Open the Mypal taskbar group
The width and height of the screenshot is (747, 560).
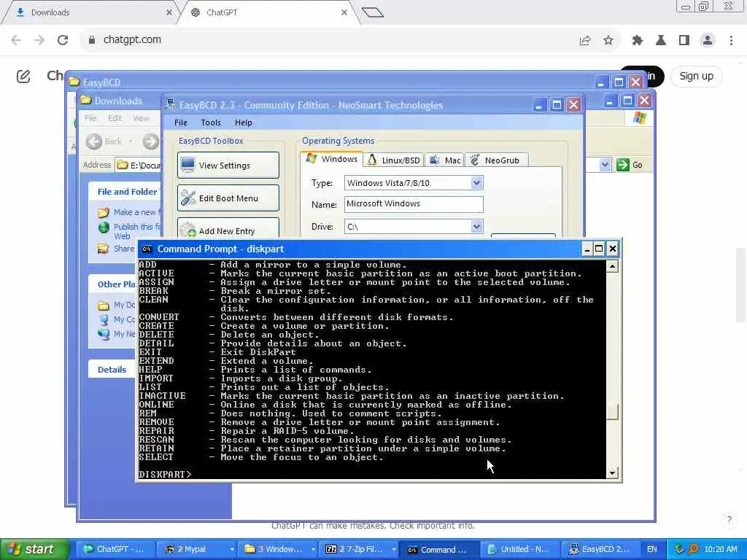pos(197,550)
